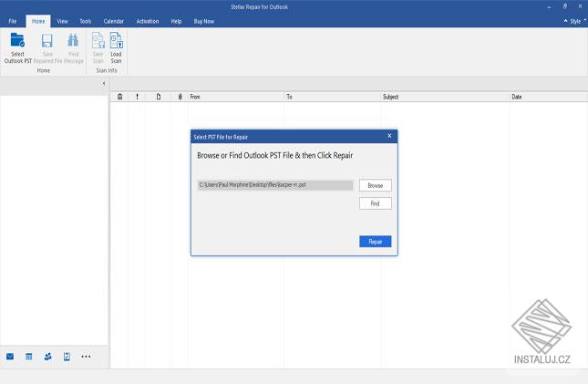Open the Tasks view icon
This screenshot has width=588, height=384.
point(67,357)
